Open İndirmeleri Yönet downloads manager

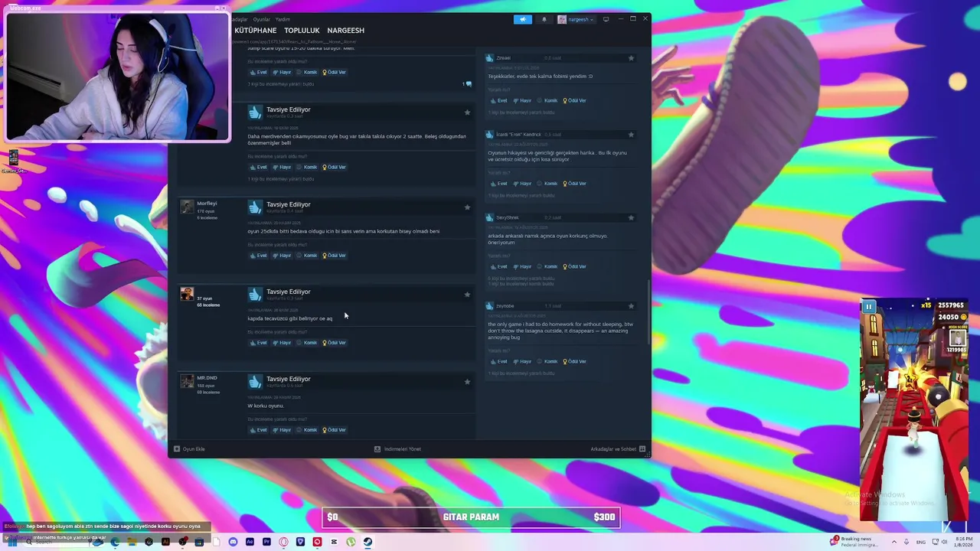(x=397, y=449)
